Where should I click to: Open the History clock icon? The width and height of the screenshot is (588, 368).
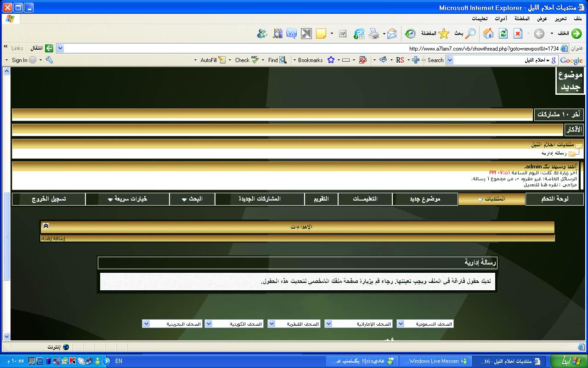coord(410,34)
